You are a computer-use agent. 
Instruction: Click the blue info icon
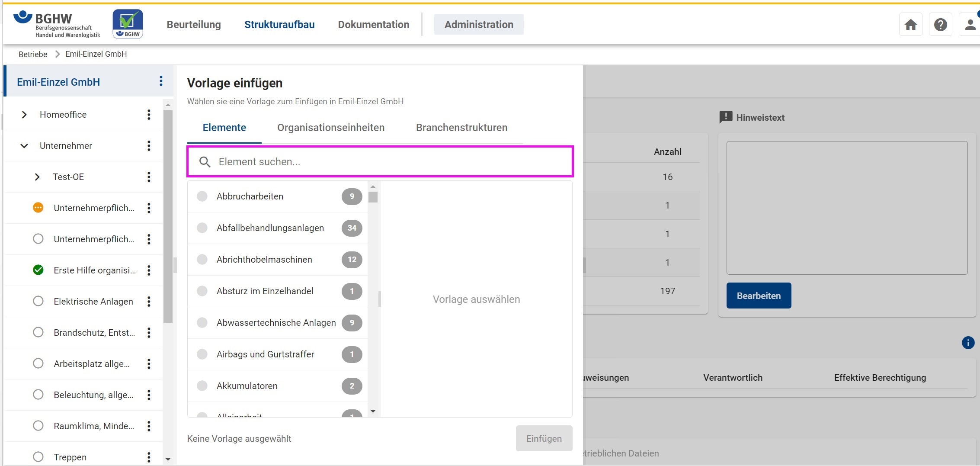pyautogui.click(x=968, y=343)
